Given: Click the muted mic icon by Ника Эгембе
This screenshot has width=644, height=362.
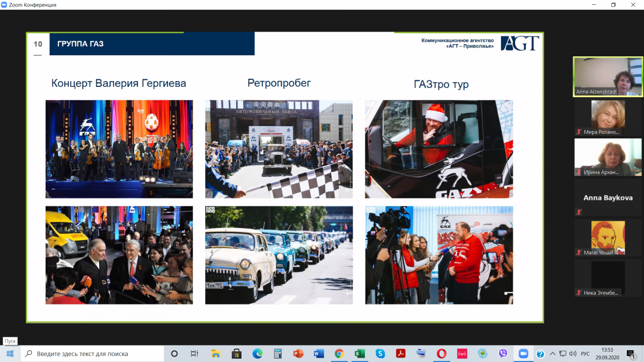Looking at the screenshot, I should pyautogui.click(x=579, y=292).
